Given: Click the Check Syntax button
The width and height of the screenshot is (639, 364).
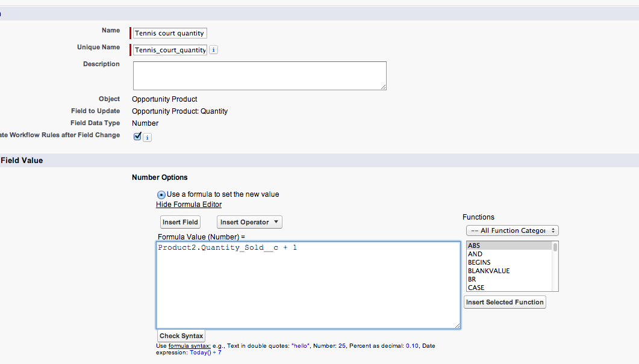Looking at the screenshot, I should click(x=181, y=336).
